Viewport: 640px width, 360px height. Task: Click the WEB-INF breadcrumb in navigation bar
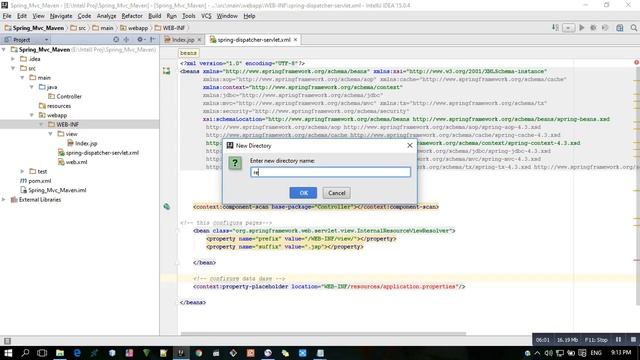point(170,28)
